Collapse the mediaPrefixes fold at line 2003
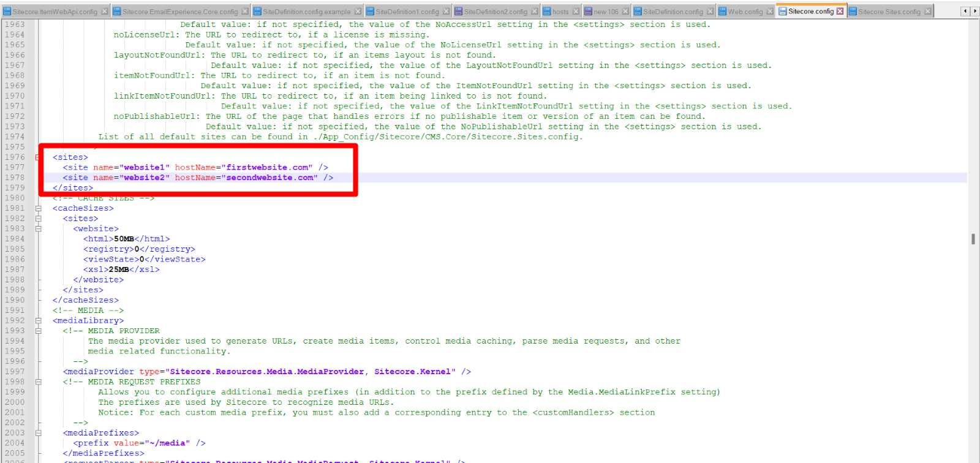Screen dimensions: 980x463 point(38,433)
